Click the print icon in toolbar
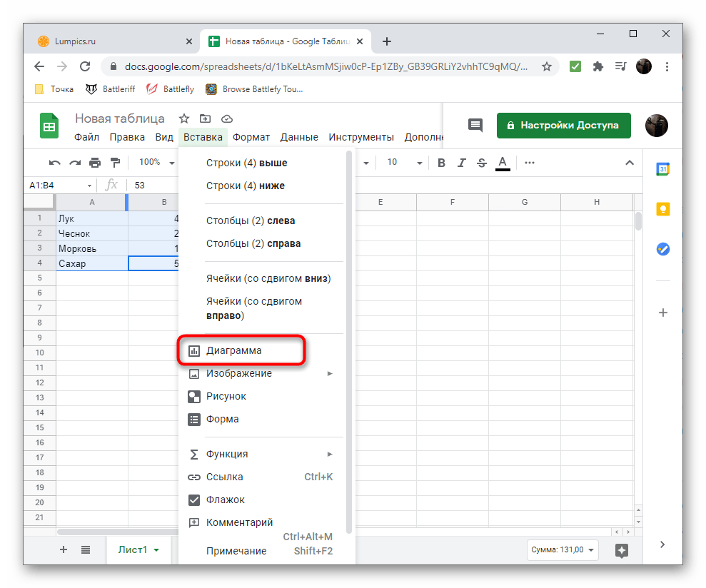This screenshot has width=706, height=588. 95,163
